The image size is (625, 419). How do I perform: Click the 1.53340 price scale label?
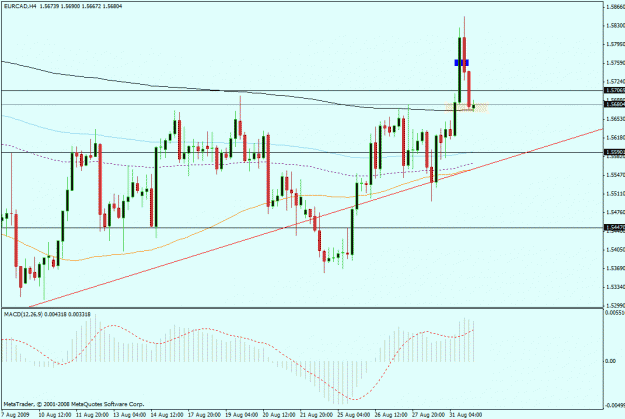[x=615, y=287]
